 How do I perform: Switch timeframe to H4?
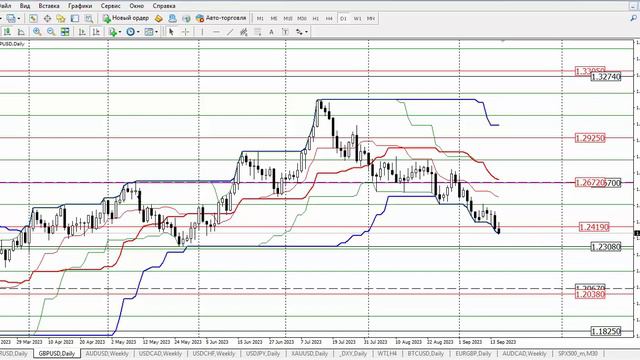click(329, 18)
